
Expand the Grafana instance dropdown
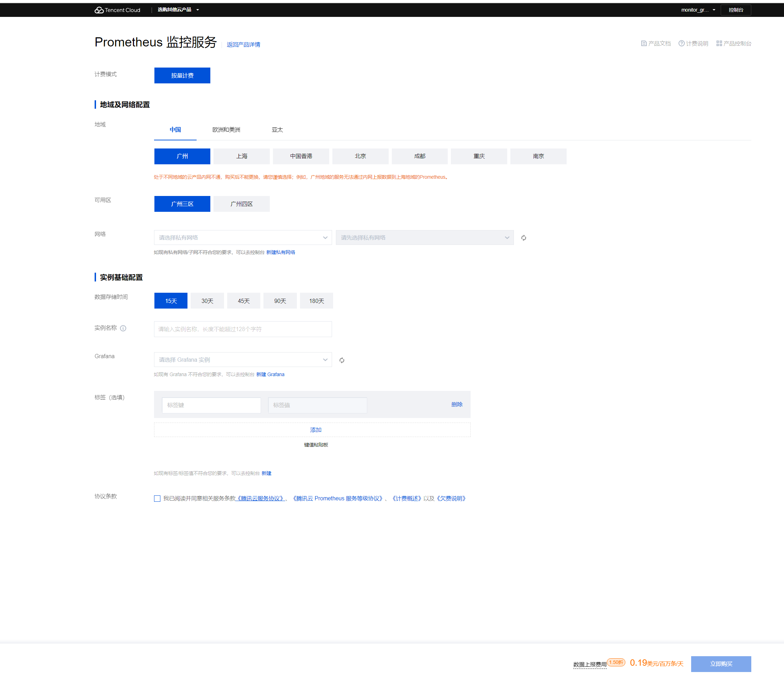[x=243, y=360]
